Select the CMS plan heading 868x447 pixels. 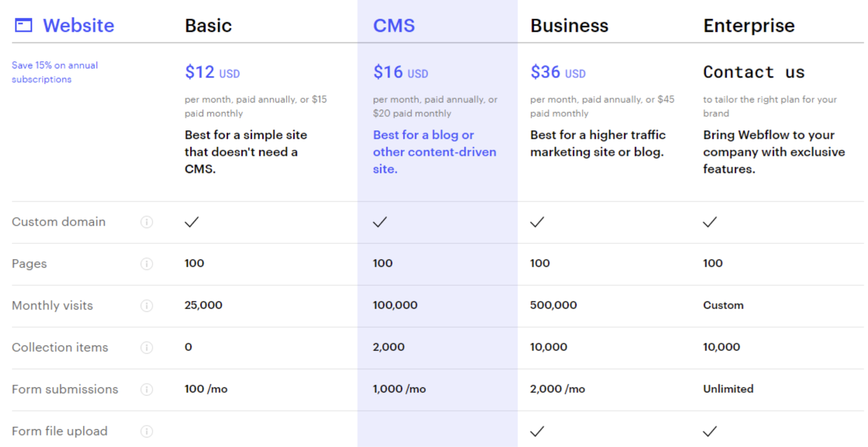(x=394, y=26)
